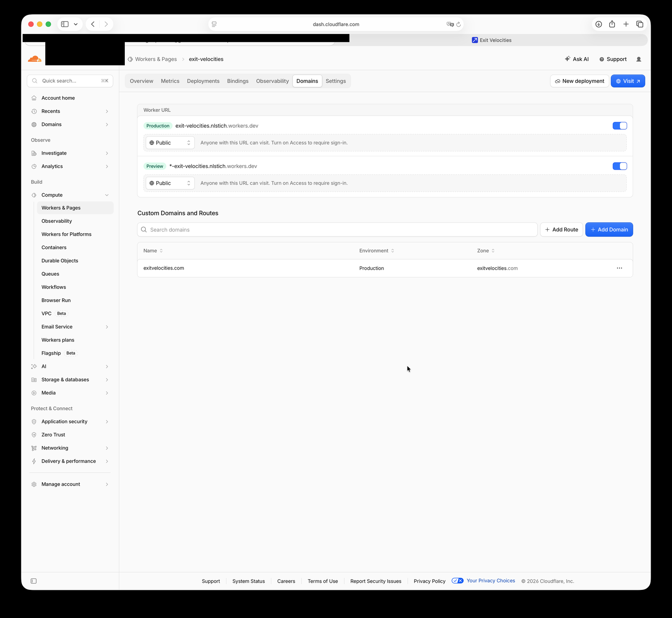Open Workers for Platforms in sidebar
Image resolution: width=672 pixels, height=618 pixels.
66,234
